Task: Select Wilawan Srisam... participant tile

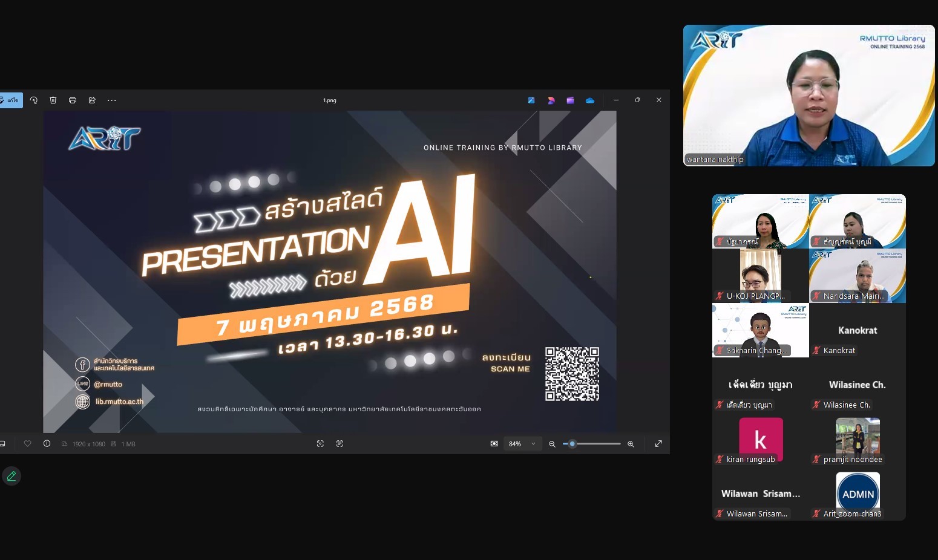Action: point(761,493)
